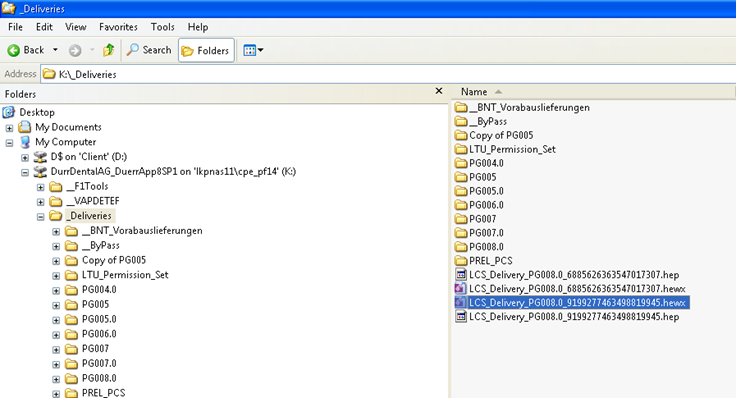Expand tree node for PG004.0
736x398 pixels.
pos(56,291)
